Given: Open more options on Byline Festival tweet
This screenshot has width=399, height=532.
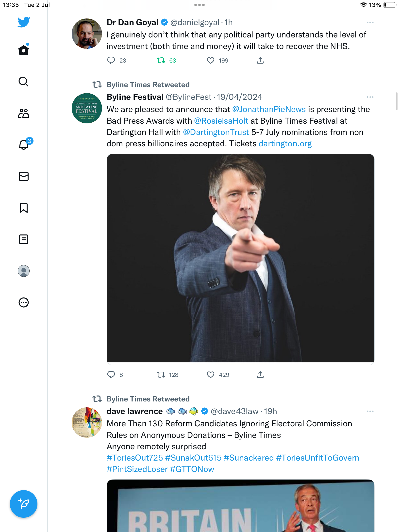Looking at the screenshot, I should pos(370,97).
